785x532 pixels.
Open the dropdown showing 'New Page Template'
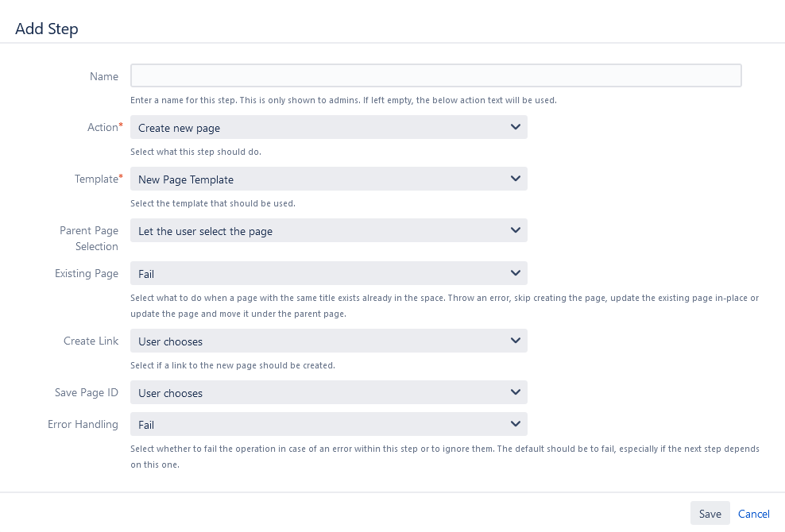(x=318, y=179)
